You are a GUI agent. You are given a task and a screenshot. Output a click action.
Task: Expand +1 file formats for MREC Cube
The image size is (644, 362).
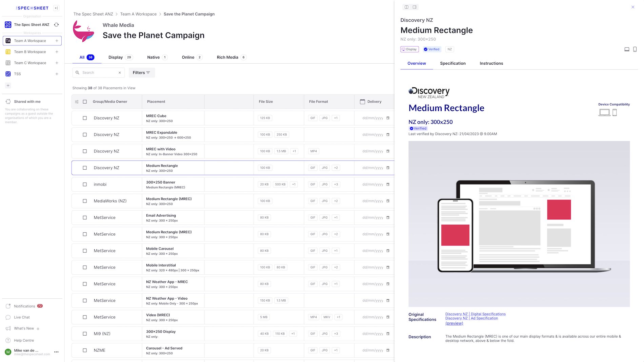336,118
